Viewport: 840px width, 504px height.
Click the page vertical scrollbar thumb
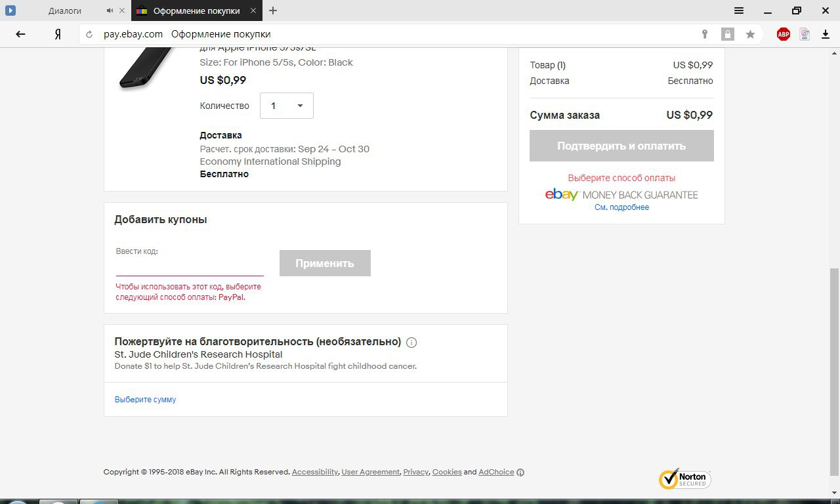point(834,371)
